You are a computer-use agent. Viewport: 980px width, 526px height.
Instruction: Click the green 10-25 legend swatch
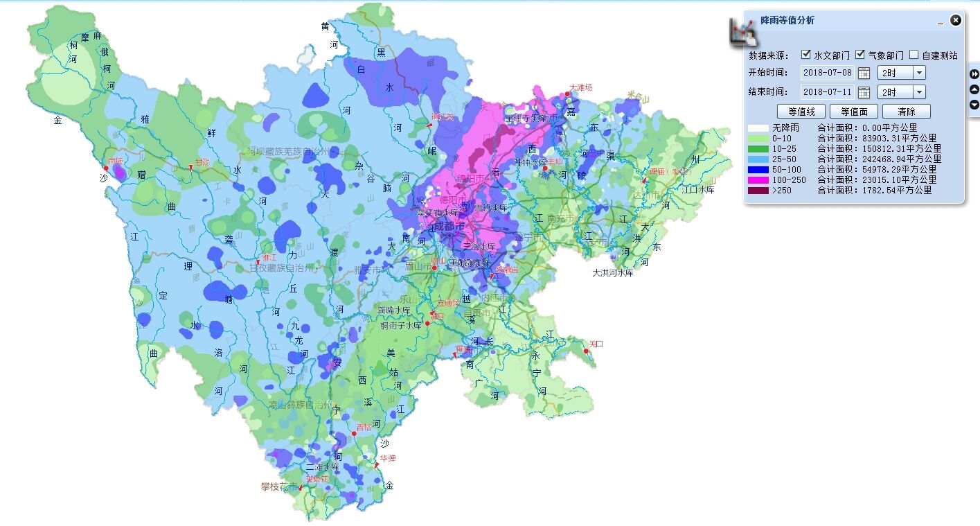[x=757, y=148]
